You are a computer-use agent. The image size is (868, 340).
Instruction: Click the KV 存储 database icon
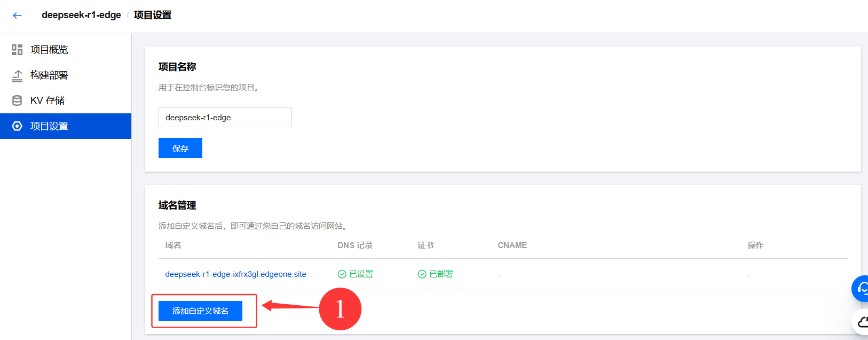[17, 101]
